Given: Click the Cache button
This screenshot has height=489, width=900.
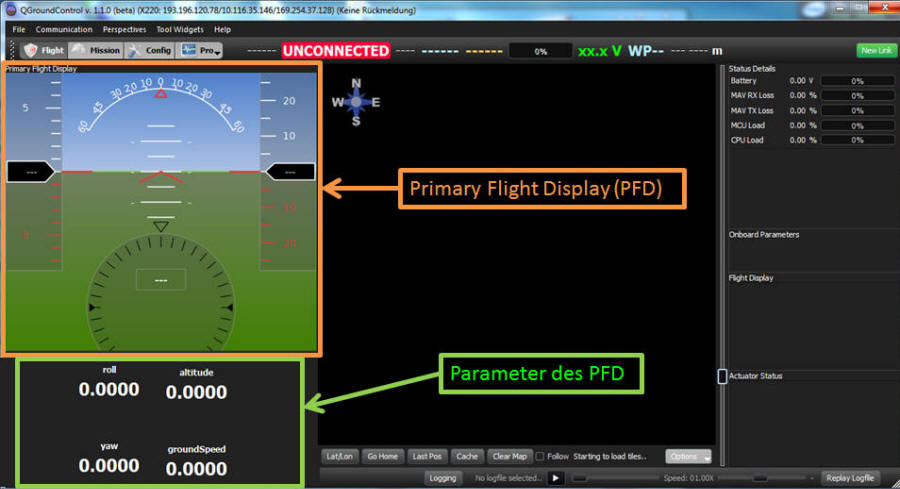Looking at the screenshot, I should [x=467, y=456].
